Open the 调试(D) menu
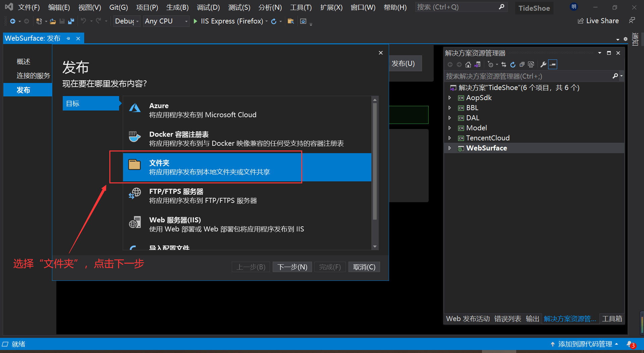 208,7
